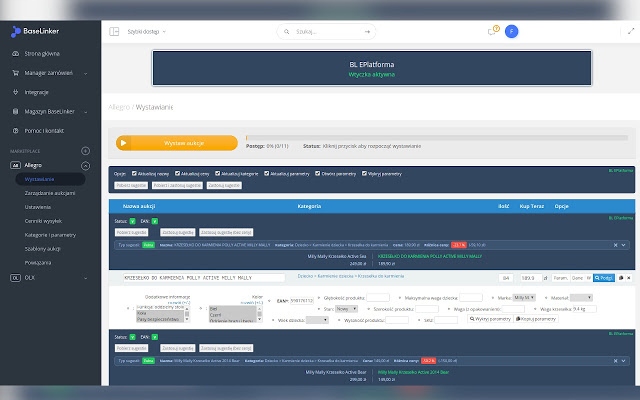
Task: Click the blue Podgl. preview button
Action: tap(604, 278)
